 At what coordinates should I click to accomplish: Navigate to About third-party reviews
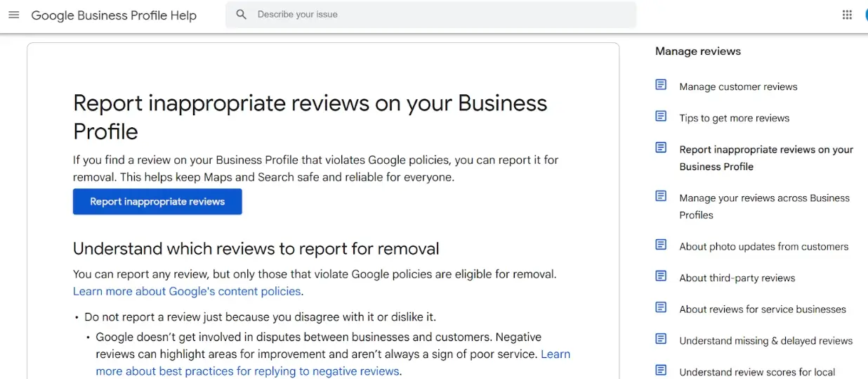coord(737,278)
